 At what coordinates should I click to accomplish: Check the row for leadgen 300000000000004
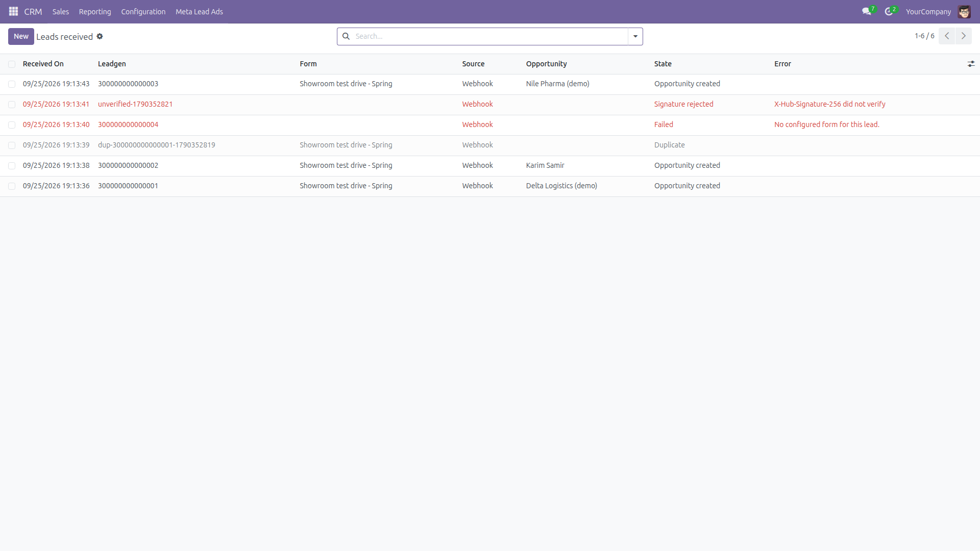(12, 125)
